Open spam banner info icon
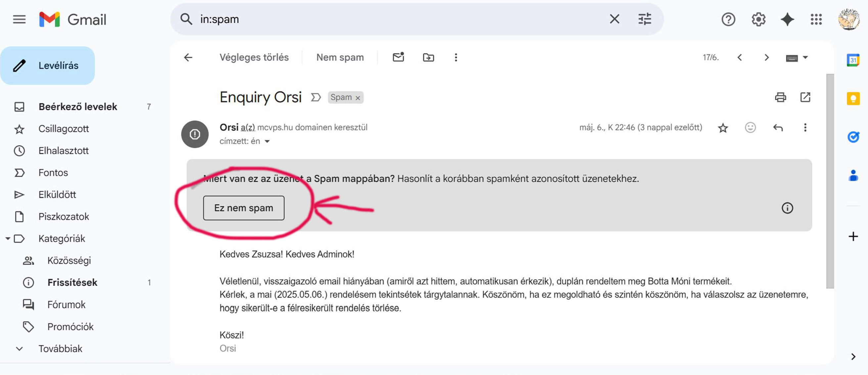 (x=787, y=208)
